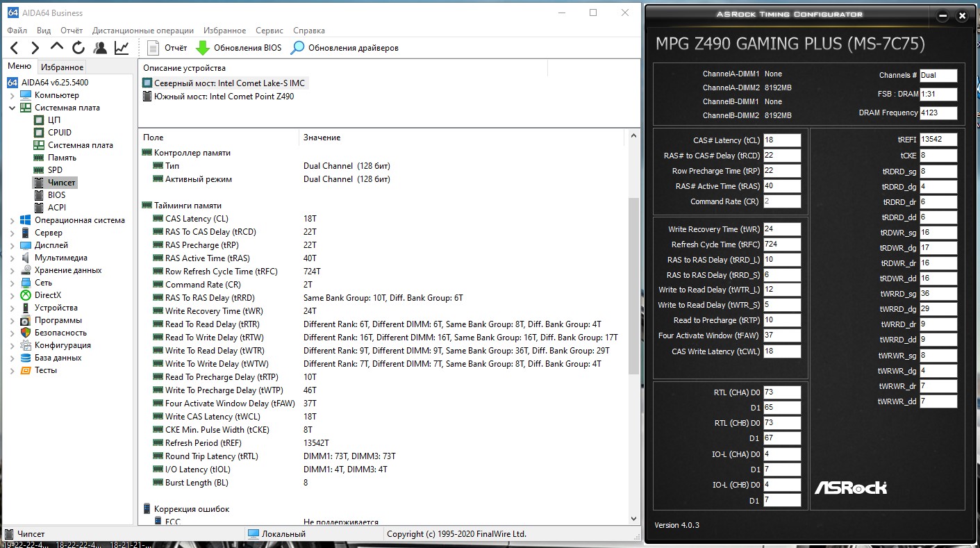980x548 pixels.
Task: Open the Дистанционные операции menu
Action: (143, 31)
